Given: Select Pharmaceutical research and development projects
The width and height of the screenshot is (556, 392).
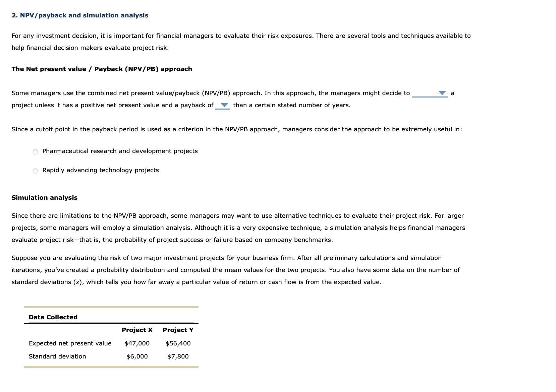Looking at the screenshot, I should [120, 151].
